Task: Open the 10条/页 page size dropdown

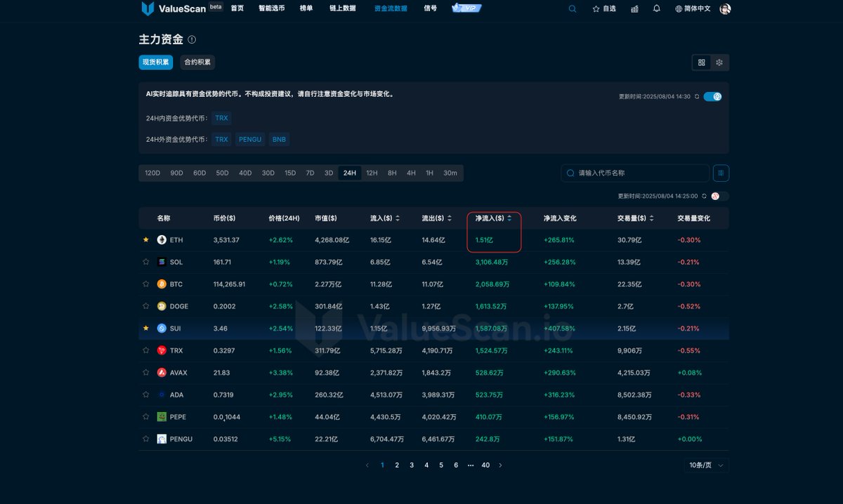Action: [x=707, y=465]
